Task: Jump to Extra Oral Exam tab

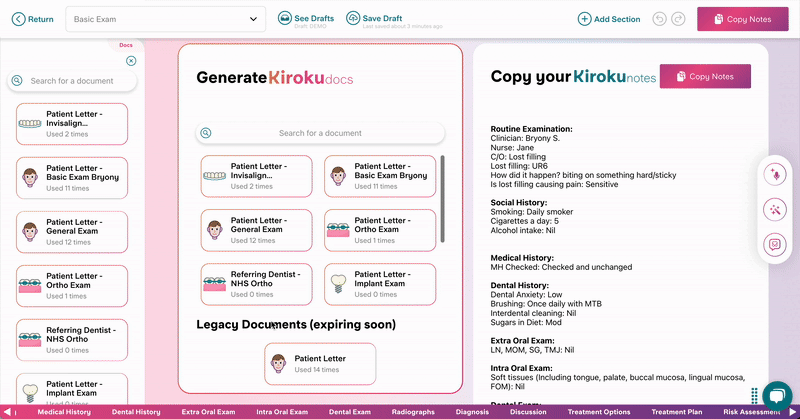Action: (208, 412)
